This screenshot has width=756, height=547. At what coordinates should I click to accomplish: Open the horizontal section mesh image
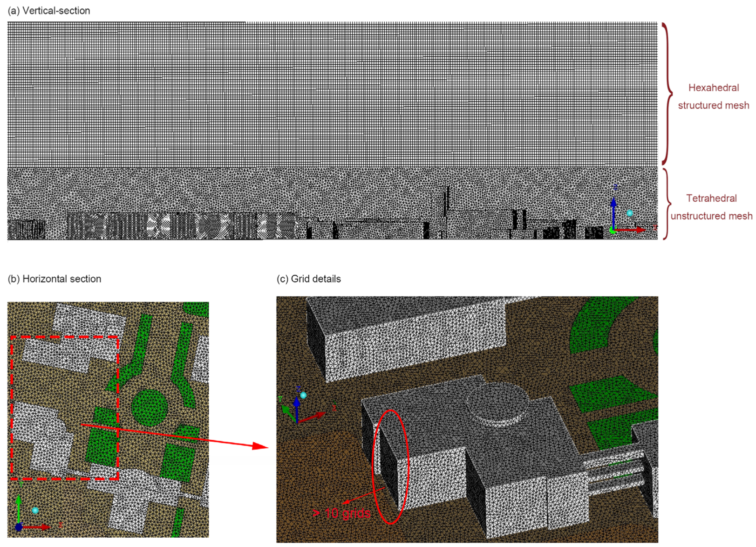pos(108,420)
